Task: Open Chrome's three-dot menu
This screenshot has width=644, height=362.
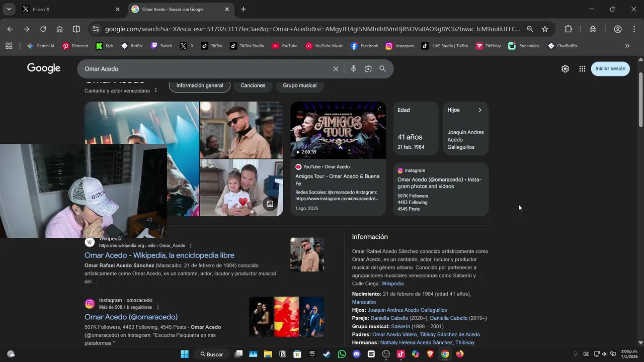Action: coord(633,29)
